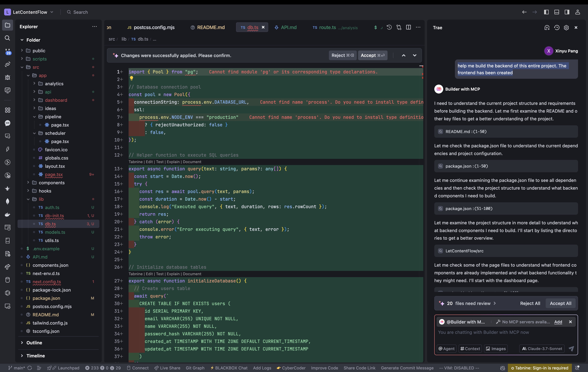Open the Search icon in activity bar

pos(8,38)
